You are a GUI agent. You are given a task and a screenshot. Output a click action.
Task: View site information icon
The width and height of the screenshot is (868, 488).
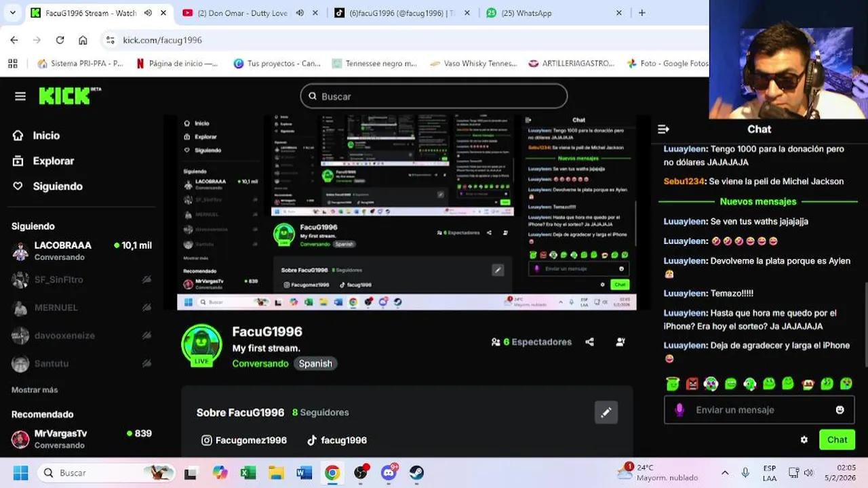(111, 40)
